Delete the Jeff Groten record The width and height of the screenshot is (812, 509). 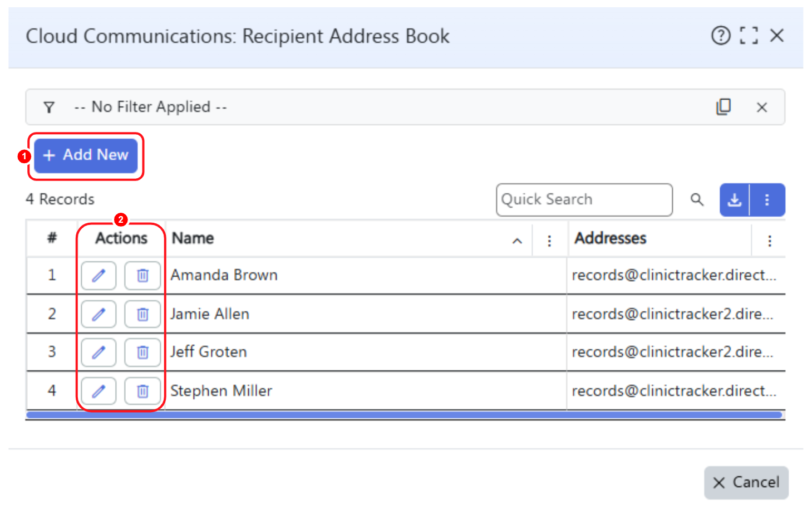[142, 352]
